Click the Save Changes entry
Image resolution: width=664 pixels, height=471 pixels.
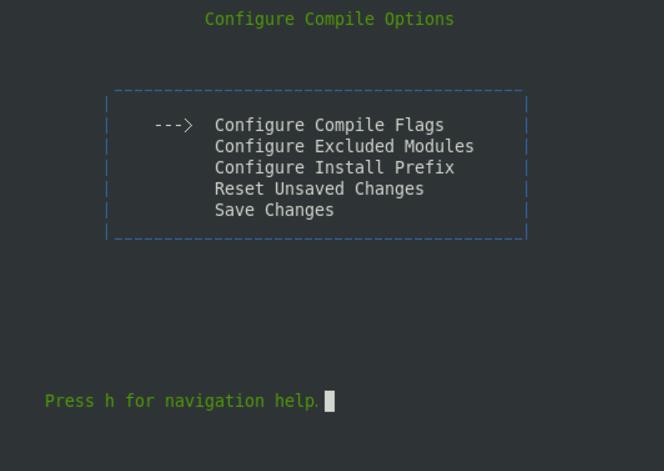(274, 210)
